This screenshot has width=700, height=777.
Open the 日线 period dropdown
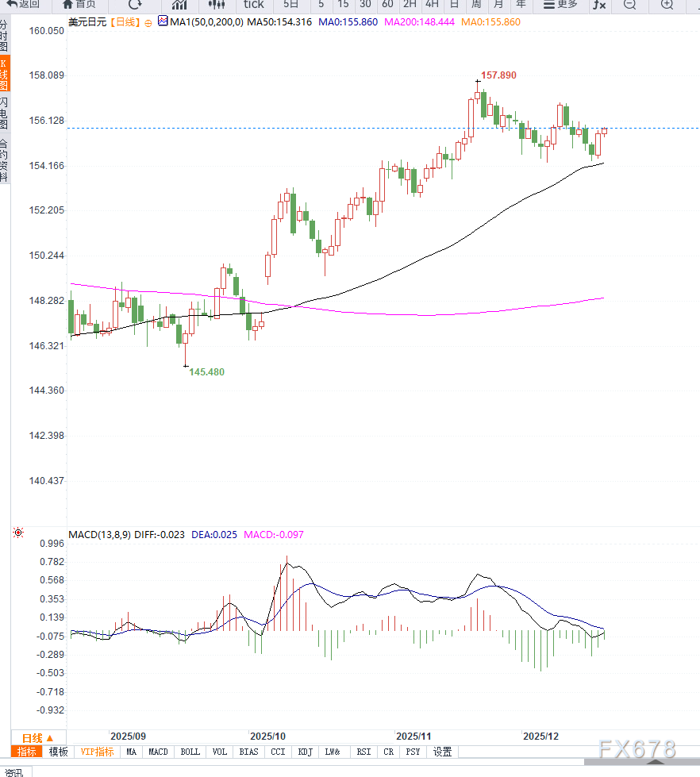click(38, 737)
